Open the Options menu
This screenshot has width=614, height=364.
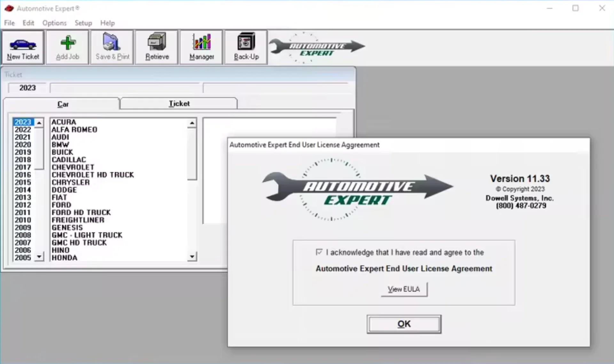tap(54, 23)
